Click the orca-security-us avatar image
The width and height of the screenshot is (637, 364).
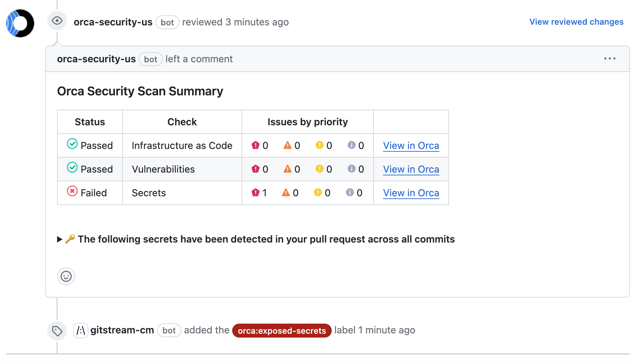[20, 23]
